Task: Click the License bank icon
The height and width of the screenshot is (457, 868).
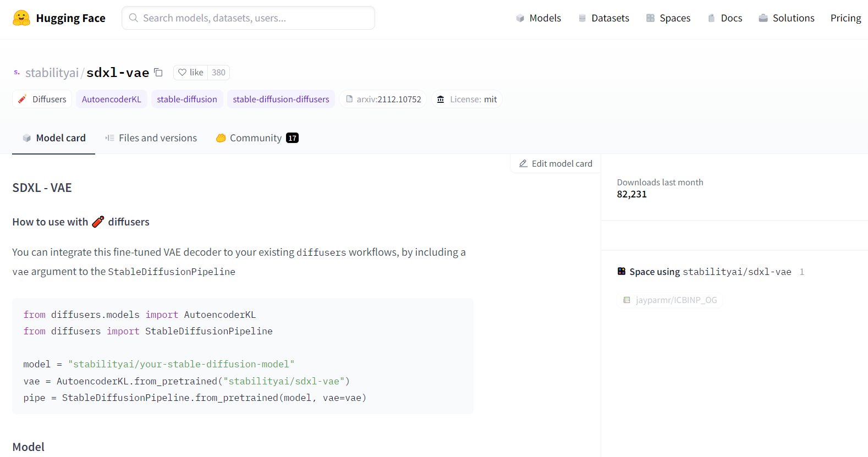Action: tap(441, 100)
